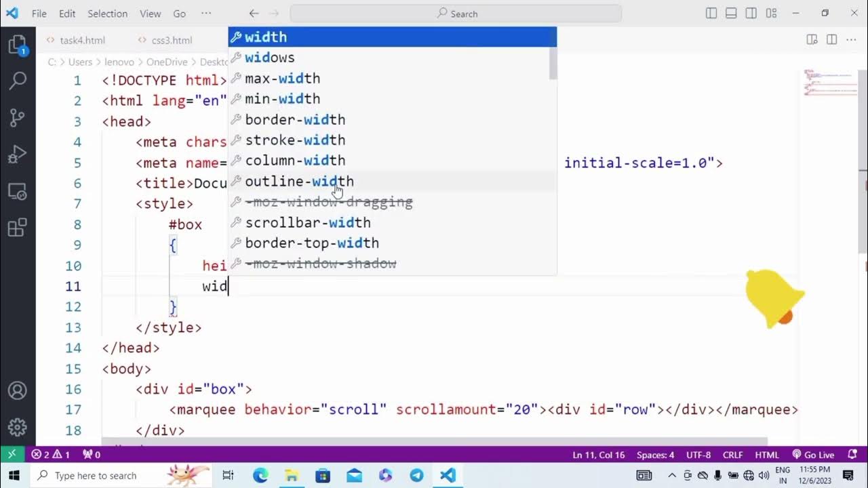Open the Explorer view in activity bar

[x=18, y=45]
